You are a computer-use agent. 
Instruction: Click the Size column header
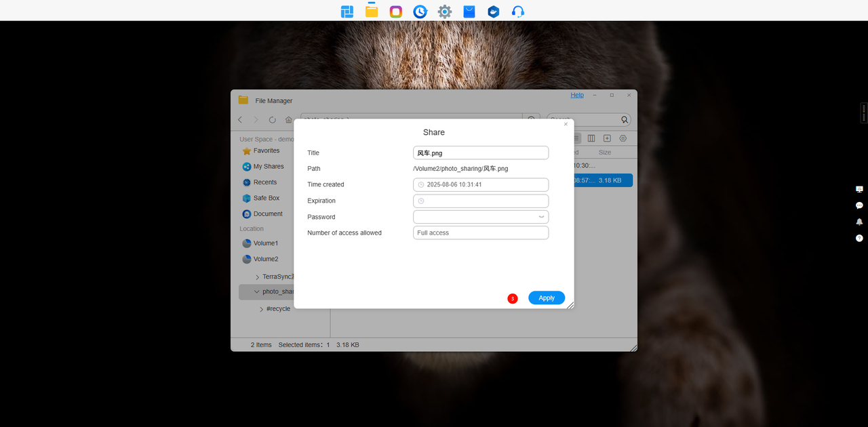click(605, 152)
